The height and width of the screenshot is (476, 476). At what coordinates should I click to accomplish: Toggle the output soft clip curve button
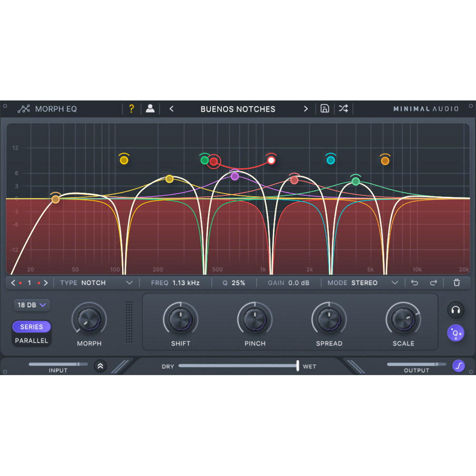coord(458,366)
